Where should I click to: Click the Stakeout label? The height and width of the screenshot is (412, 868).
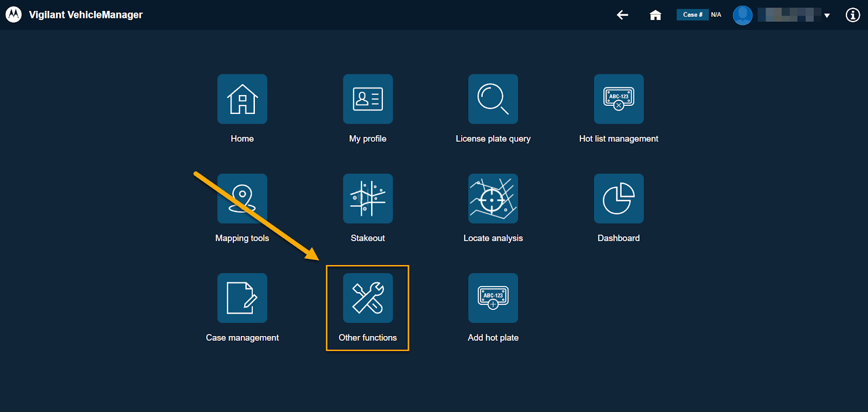(x=368, y=238)
